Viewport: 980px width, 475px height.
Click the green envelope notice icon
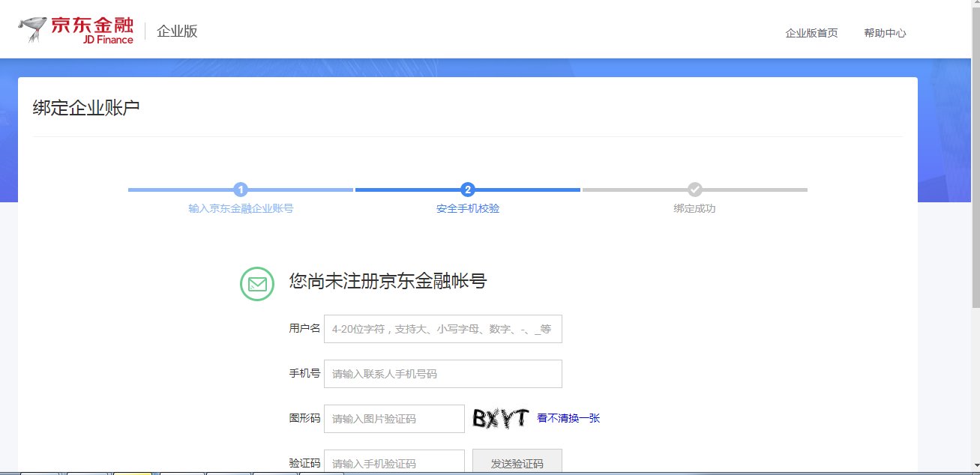pyautogui.click(x=256, y=284)
